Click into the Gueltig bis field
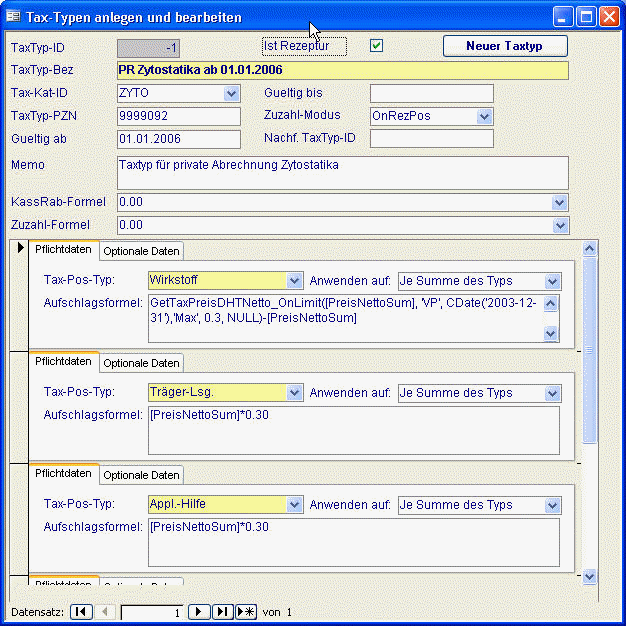The height and width of the screenshot is (626, 626). tap(431, 94)
